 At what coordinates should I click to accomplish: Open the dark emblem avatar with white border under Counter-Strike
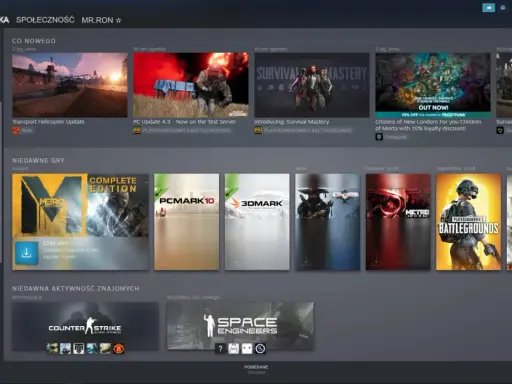pyautogui.click(x=79, y=349)
